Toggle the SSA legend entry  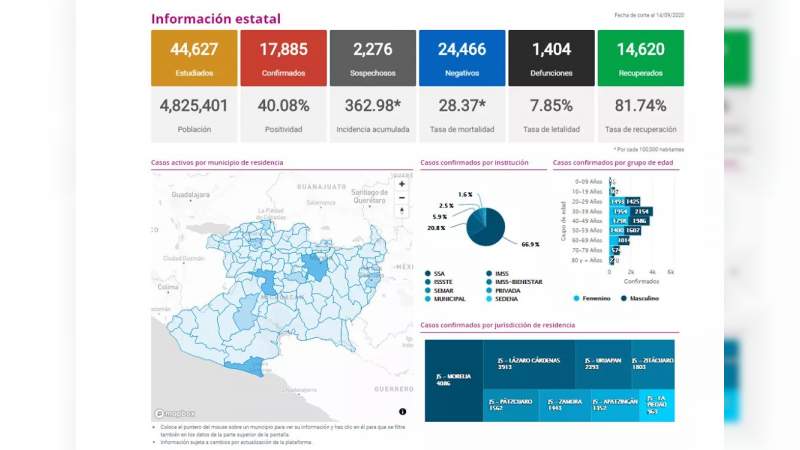[435, 273]
